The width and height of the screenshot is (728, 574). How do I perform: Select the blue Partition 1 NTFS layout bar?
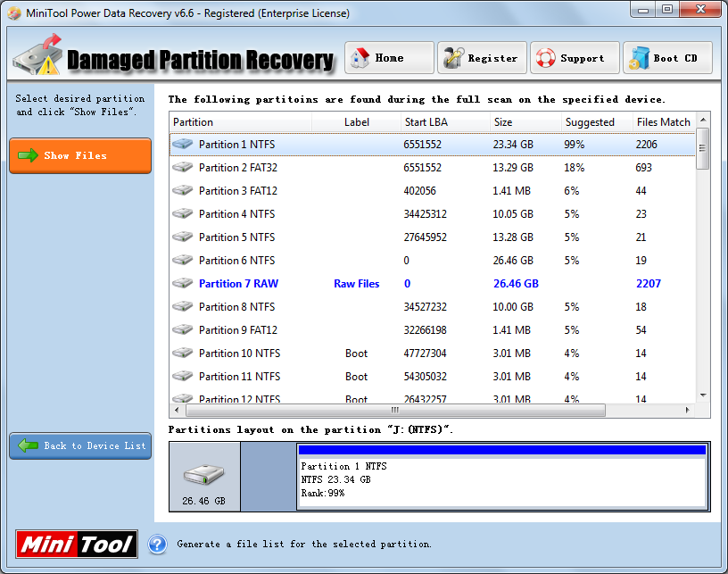pyautogui.click(x=502, y=450)
